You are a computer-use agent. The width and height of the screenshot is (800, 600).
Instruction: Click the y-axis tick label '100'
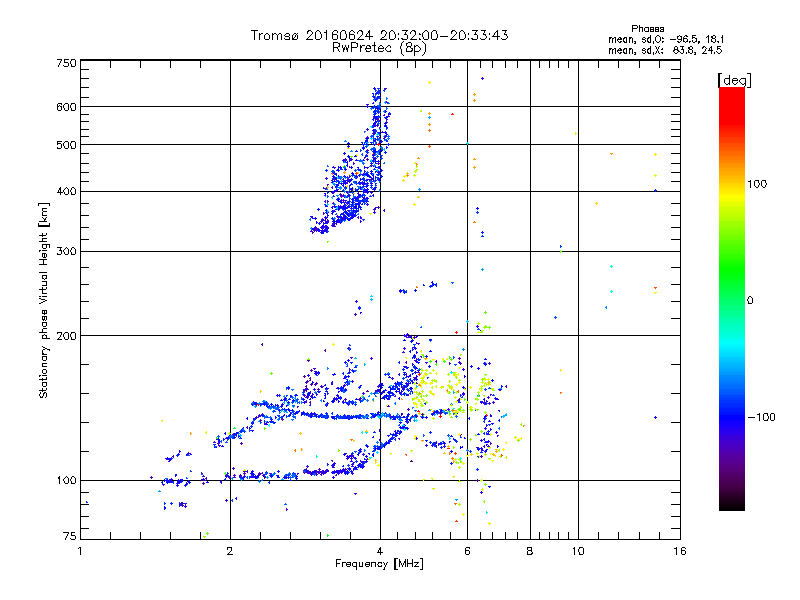coord(66,481)
